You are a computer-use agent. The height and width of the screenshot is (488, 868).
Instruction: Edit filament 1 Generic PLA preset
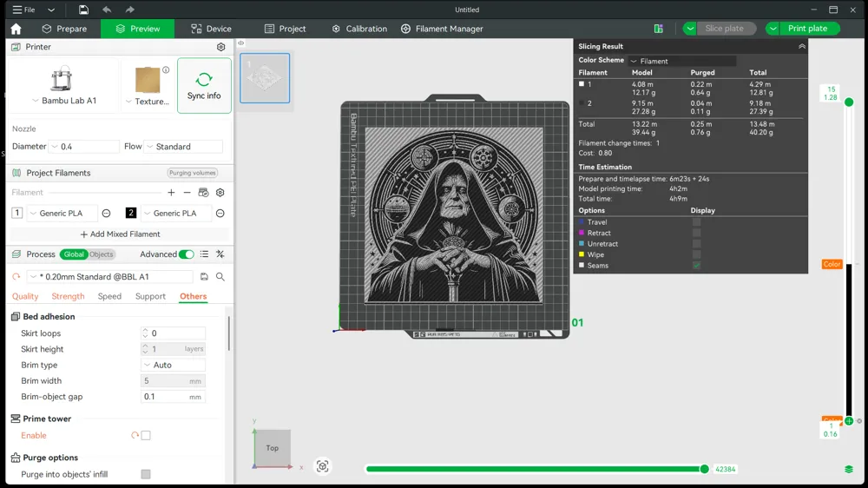point(106,214)
